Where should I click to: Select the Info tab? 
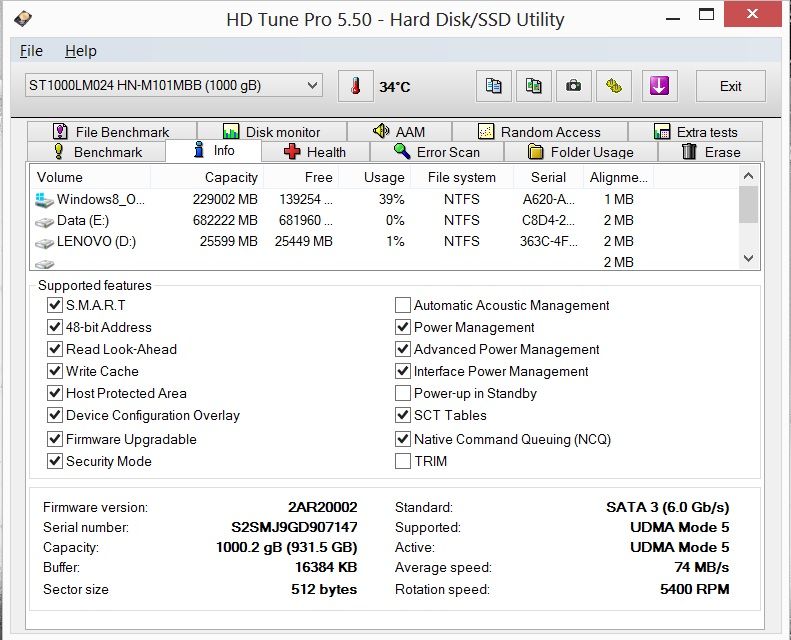(x=214, y=150)
